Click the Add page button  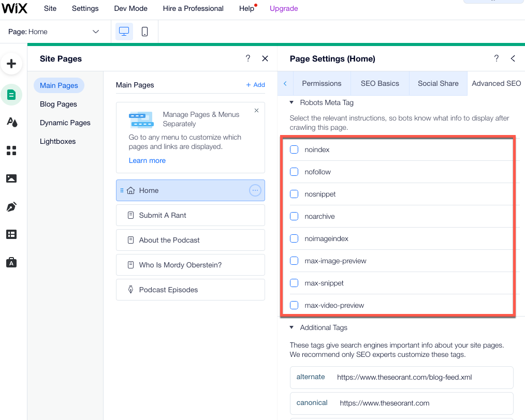pos(255,85)
